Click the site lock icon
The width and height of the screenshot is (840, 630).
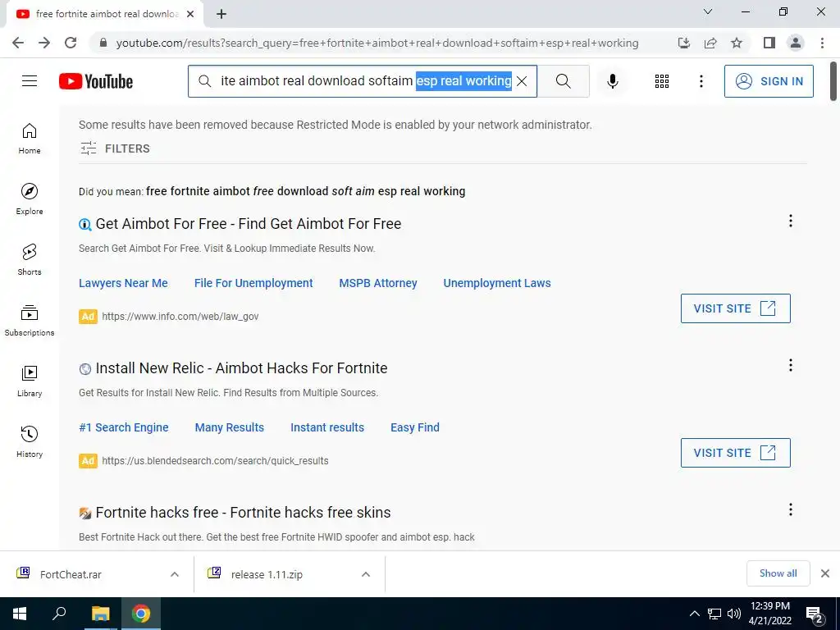(103, 43)
